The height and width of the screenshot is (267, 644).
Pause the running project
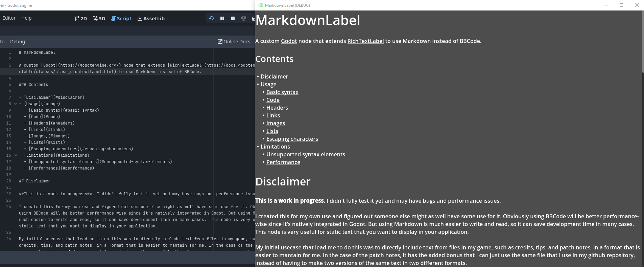click(x=222, y=18)
